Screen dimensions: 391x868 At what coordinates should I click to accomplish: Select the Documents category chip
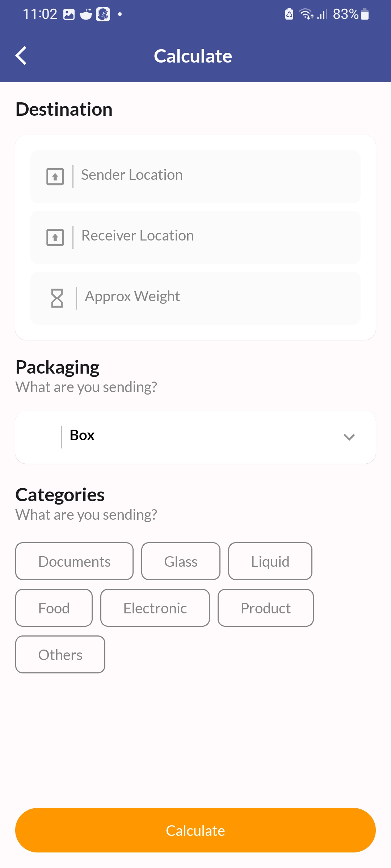coord(74,561)
